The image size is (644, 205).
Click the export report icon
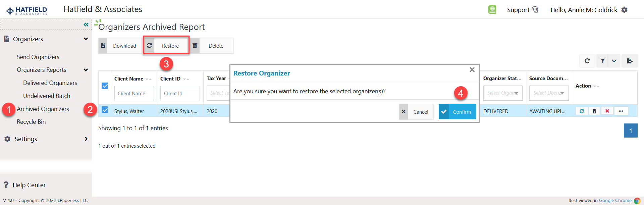630,61
